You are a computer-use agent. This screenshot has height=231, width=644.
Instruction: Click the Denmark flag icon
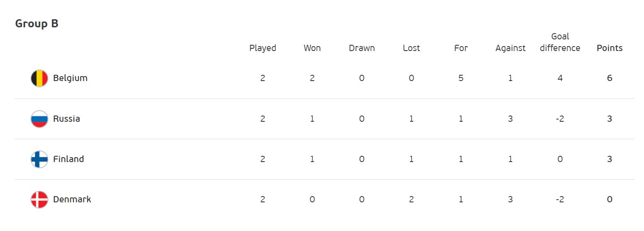39,200
